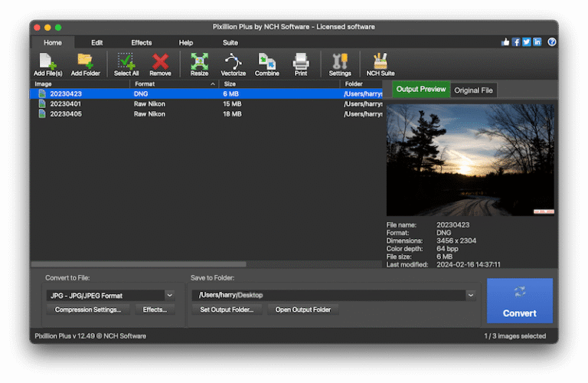Screen dimensions: 588x383
Task: Open Compression Settings dialog
Action: (x=88, y=310)
